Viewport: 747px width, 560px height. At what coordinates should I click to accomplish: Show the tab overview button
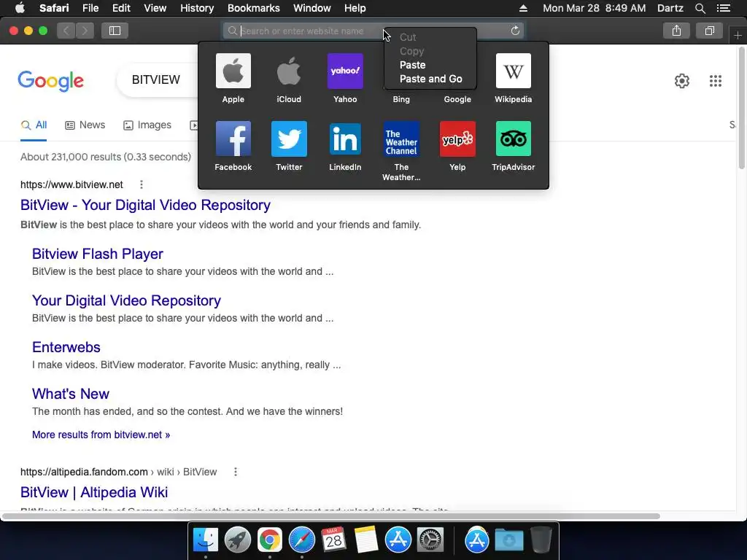coord(709,31)
